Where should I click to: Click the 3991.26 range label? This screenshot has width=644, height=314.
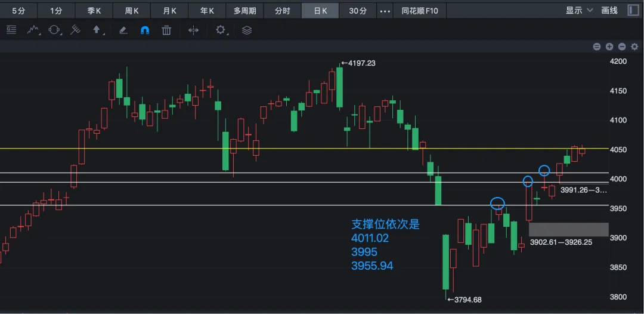pos(584,190)
